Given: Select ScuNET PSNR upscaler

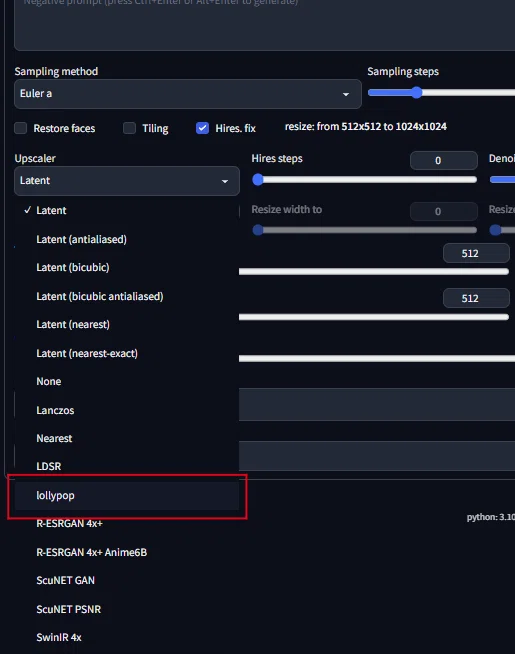Looking at the screenshot, I should tap(127, 609).
